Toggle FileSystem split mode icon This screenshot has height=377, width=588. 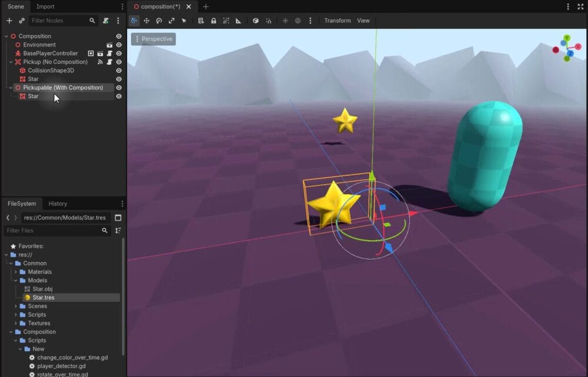point(118,217)
